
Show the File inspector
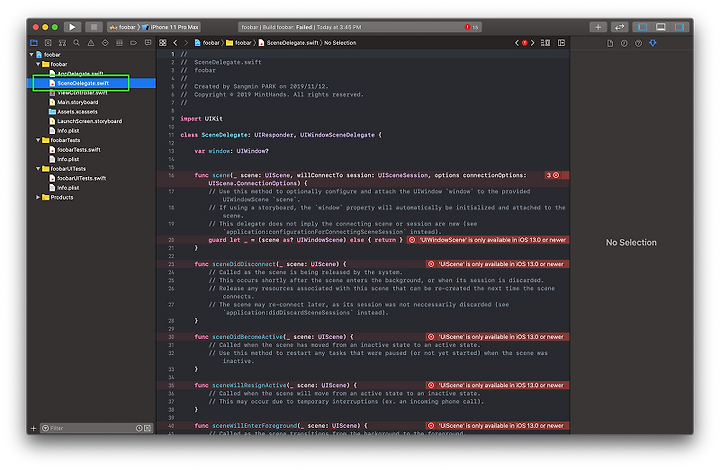pyautogui.click(x=610, y=43)
